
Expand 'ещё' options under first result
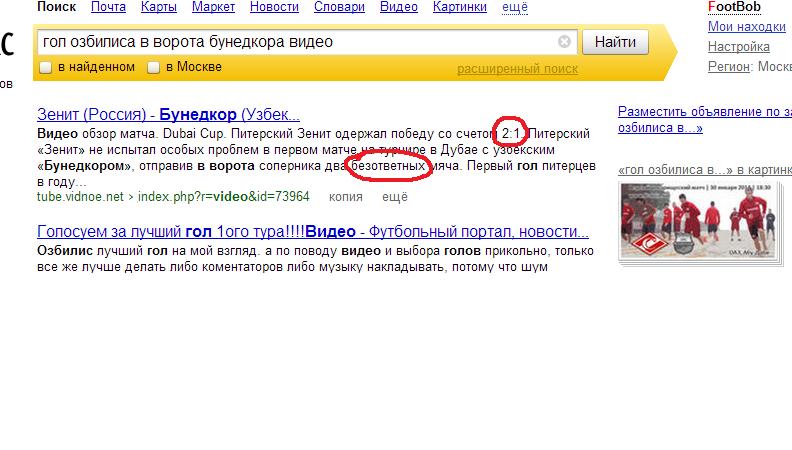point(394,197)
